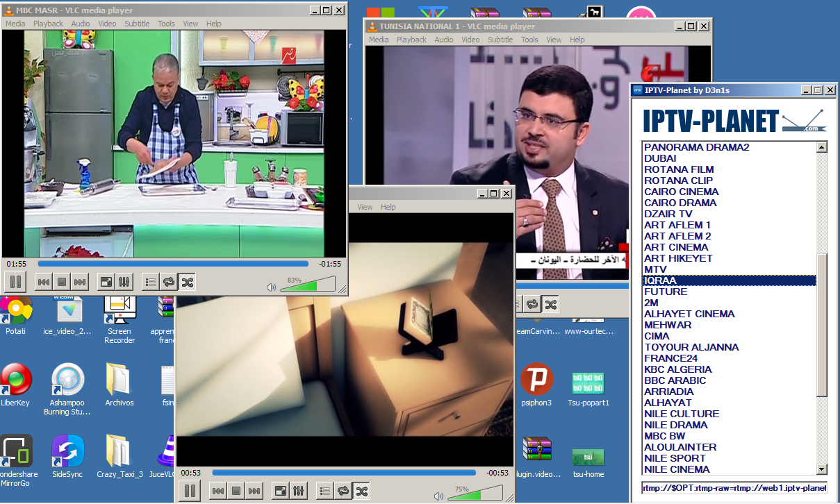Open Help menu in the front VLC player
Image resolution: width=840 pixels, height=504 pixels.
click(388, 207)
